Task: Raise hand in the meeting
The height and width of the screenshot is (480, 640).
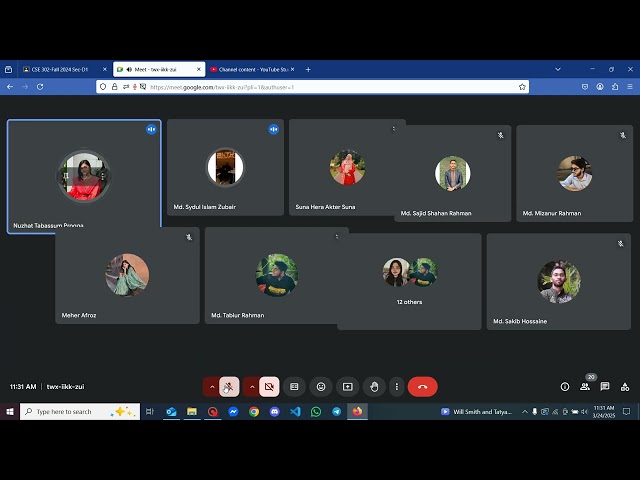Action: point(374,387)
